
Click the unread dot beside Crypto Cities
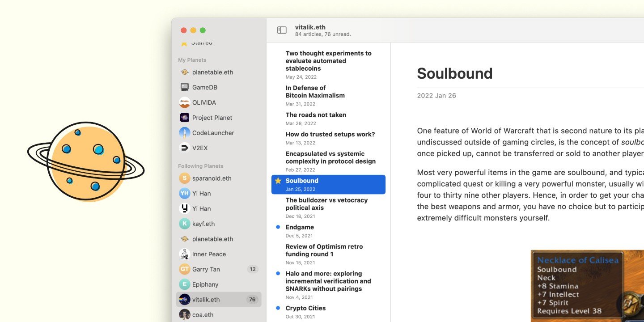tap(278, 308)
